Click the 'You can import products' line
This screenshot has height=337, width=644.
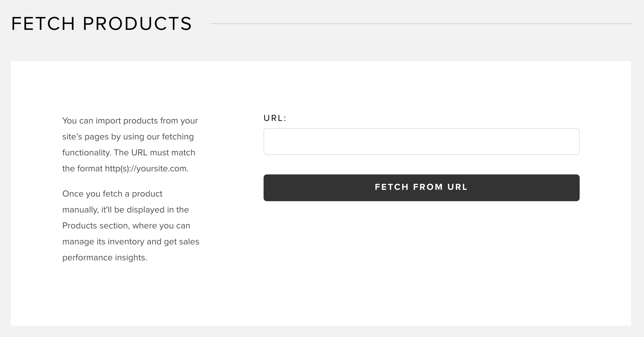tap(130, 121)
